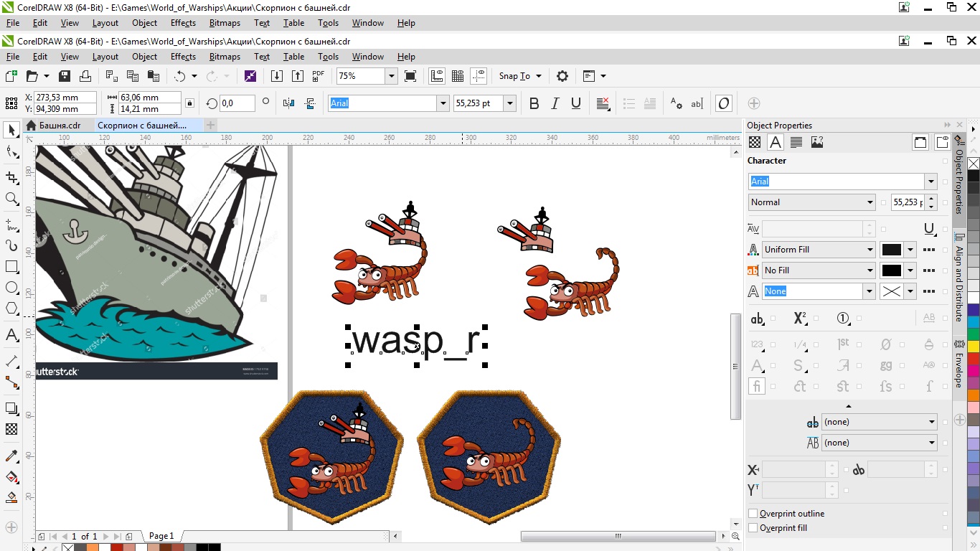Select the Zoom tool magnifier
Image resolution: width=980 pixels, height=551 pixels.
11,199
